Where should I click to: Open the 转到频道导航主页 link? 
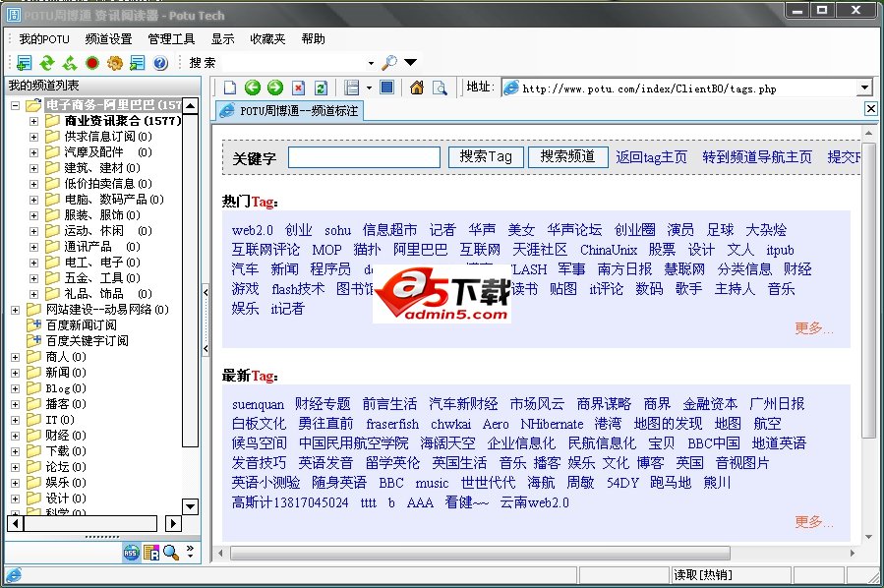click(756, 157)
